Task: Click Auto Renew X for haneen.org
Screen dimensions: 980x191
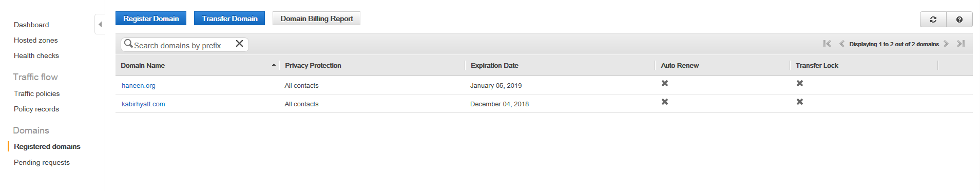Action: tap(665, 83)
